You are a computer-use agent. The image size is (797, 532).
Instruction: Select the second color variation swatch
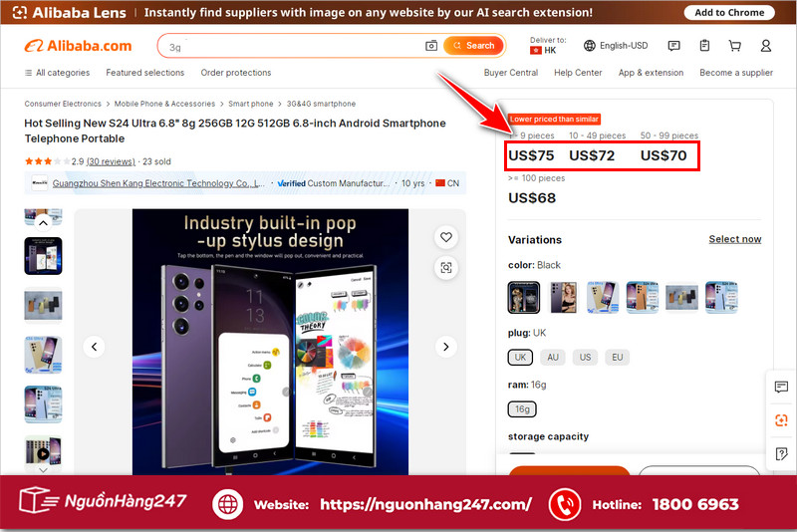pos(563,297)
